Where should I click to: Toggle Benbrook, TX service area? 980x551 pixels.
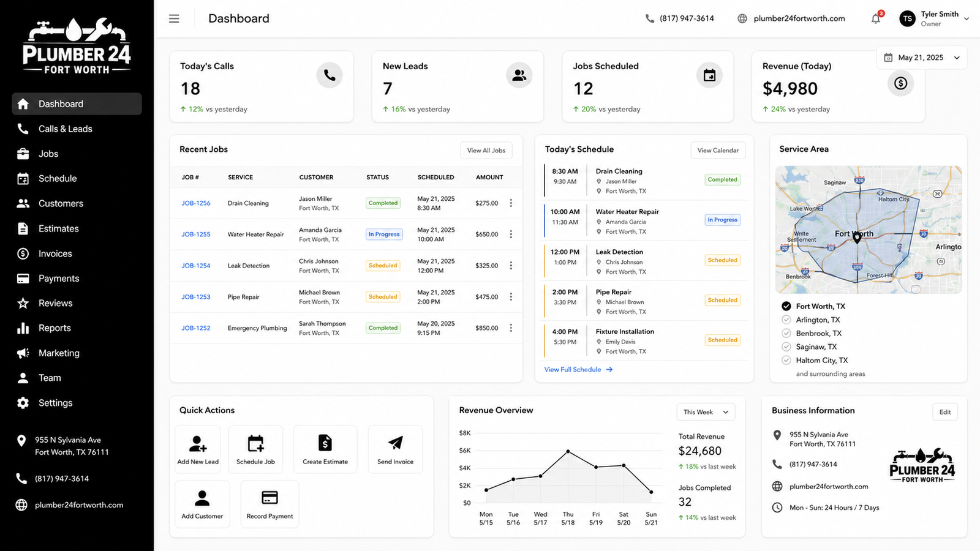point(786,333)
